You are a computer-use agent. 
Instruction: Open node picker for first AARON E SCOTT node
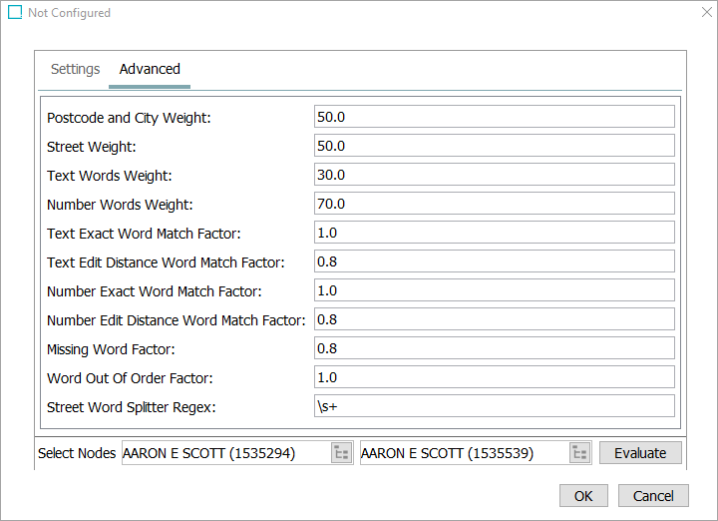tap(341, 453)
